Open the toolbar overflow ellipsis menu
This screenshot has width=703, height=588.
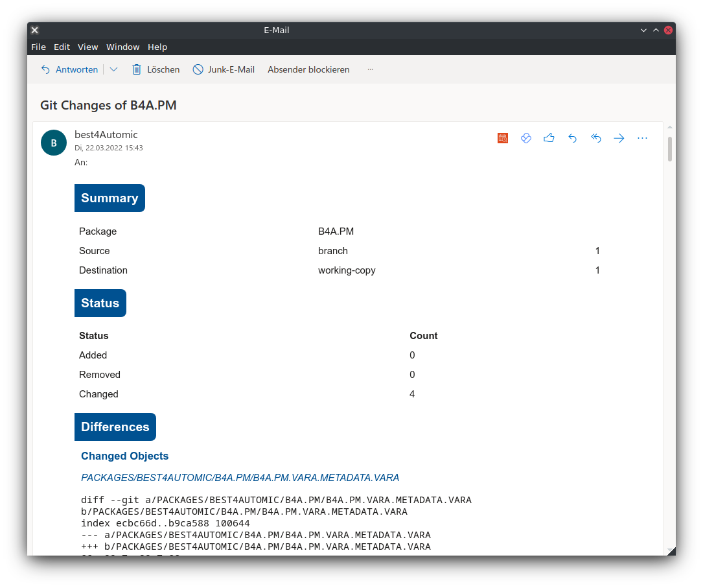[370, 69]
